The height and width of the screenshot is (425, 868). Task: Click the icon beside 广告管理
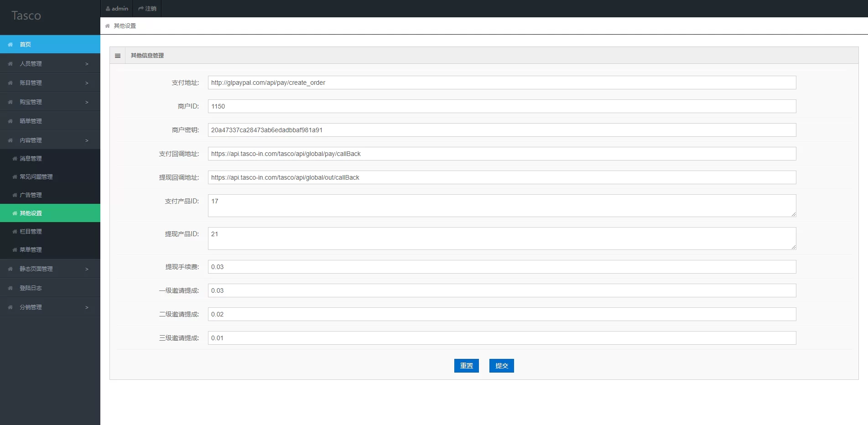point(15,195)
